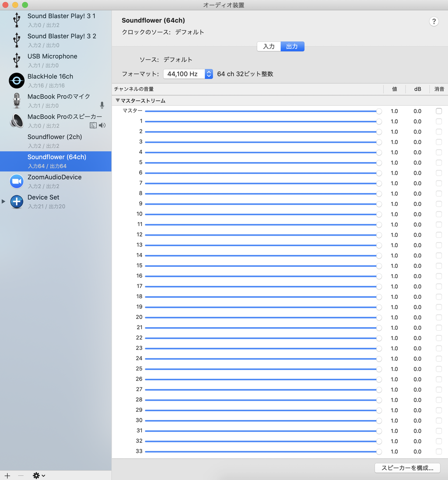Click スピーカーを構成 button
Viewport: 448px width, 480px height.
click(407, 468)
